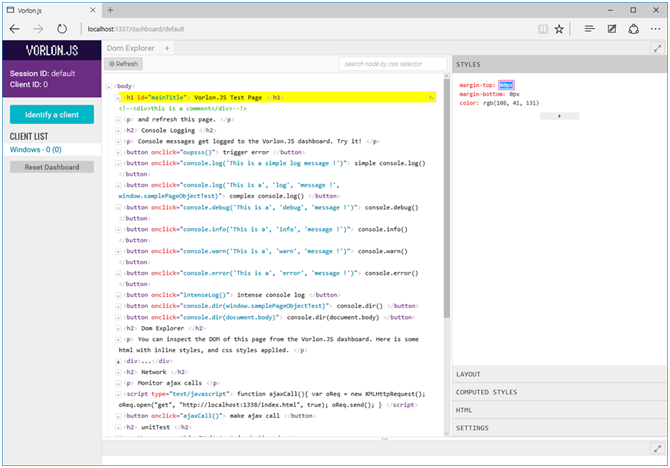Select the h2 unitTest node

click(158, 427)
